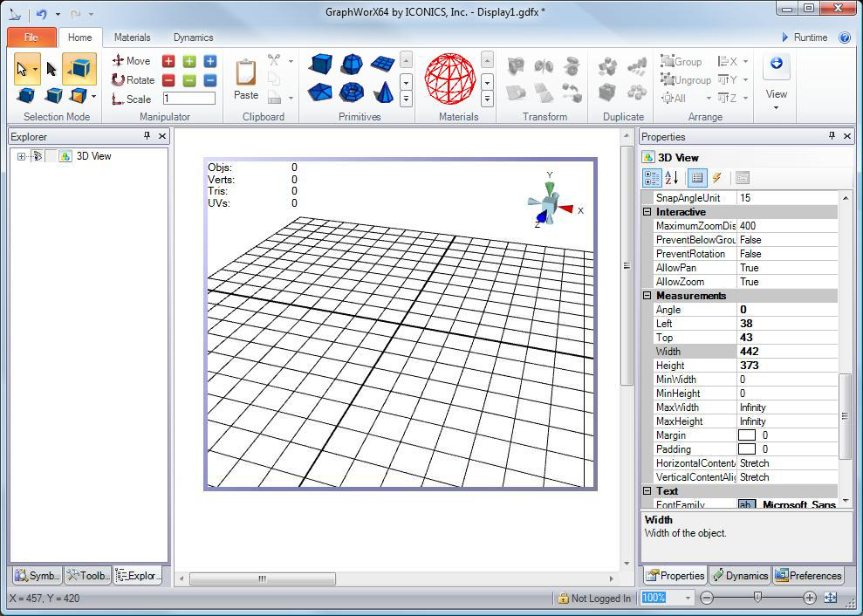
Task: Expand the 3D View tree node
Action: [21, 157]
